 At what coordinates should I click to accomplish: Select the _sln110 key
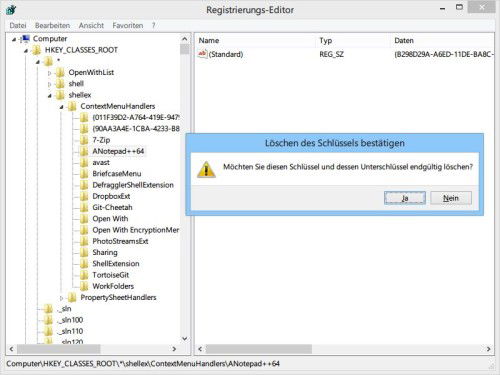point(70,331)
